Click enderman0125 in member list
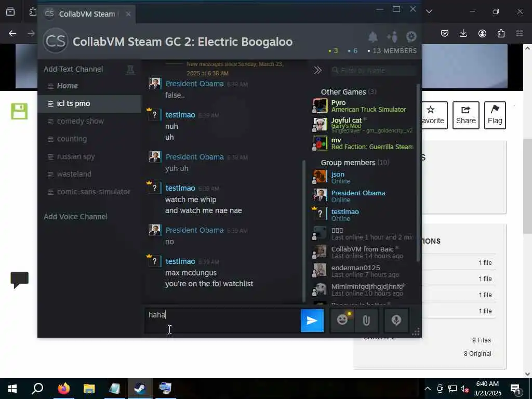The height and width of the screenshot is (399, 532). (363, 271)
